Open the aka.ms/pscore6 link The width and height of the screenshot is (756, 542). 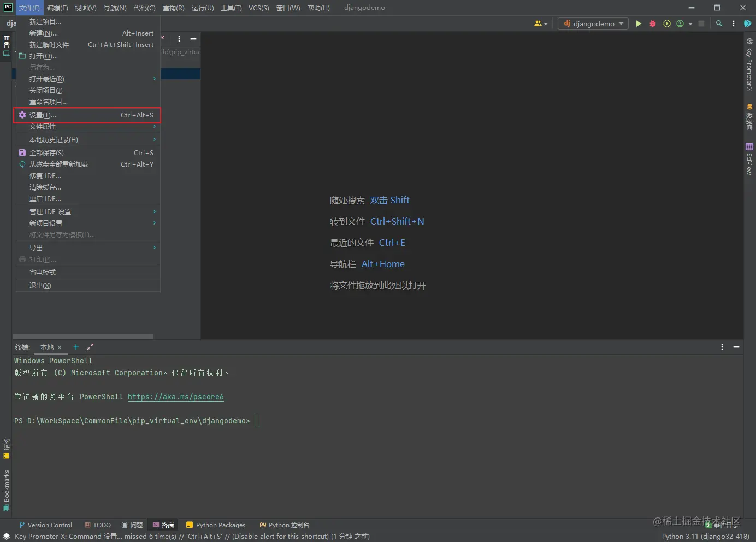click(x=176, y=397)
